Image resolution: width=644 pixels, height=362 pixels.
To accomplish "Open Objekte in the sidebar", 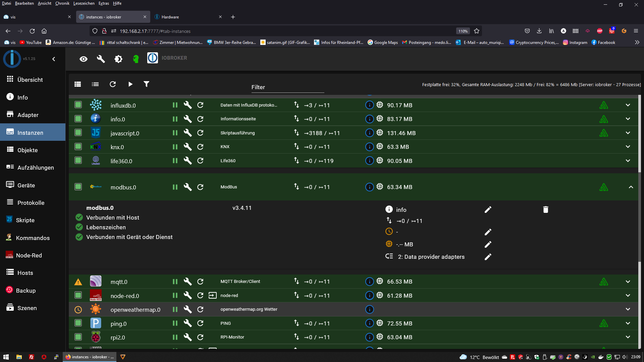I will click(x=28, y=150).
